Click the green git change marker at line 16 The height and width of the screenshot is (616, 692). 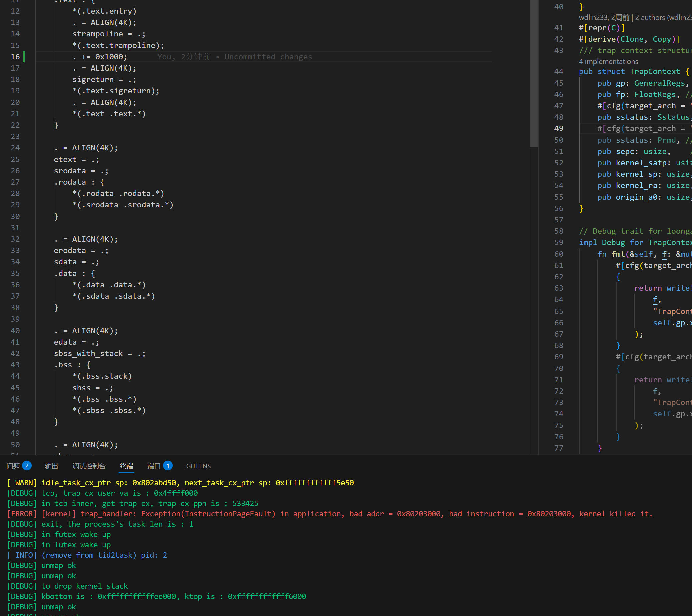(x=24, y=56)
